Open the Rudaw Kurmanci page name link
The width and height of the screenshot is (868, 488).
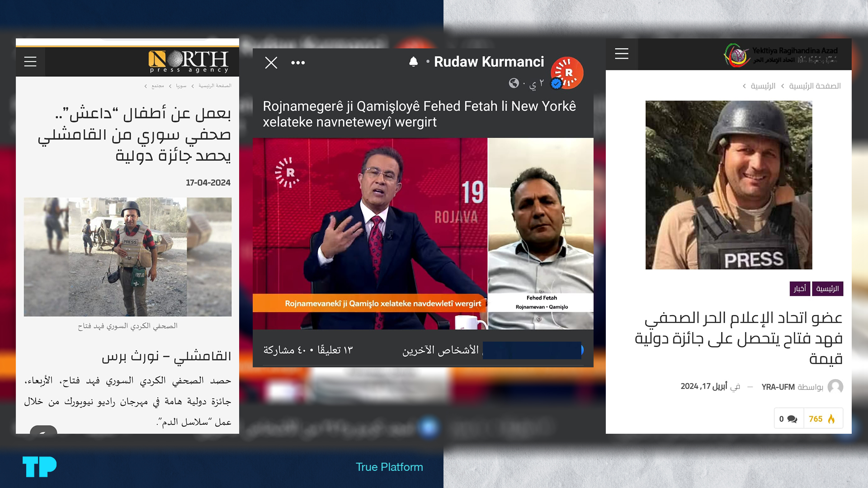tap(489, 62)
